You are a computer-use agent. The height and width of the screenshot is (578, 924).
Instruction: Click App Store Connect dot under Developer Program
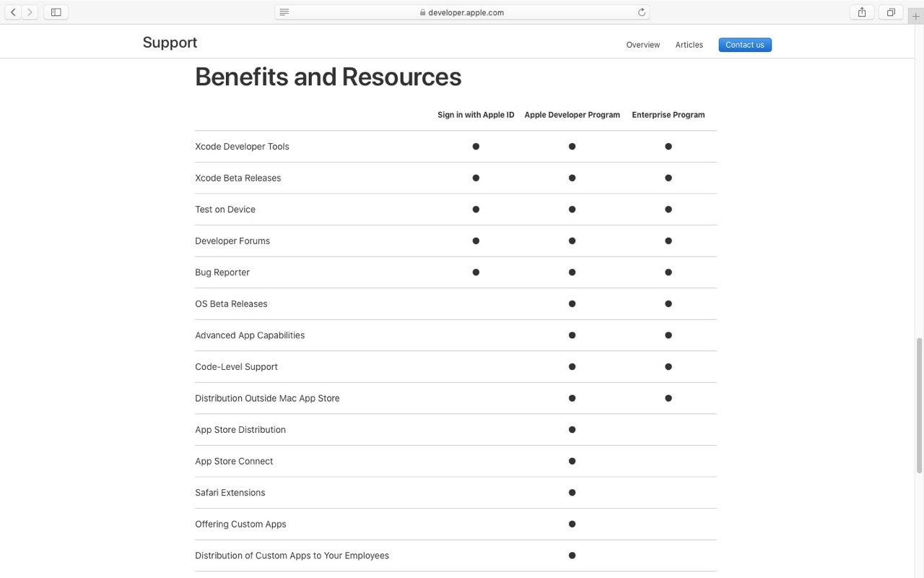(572, 461)
